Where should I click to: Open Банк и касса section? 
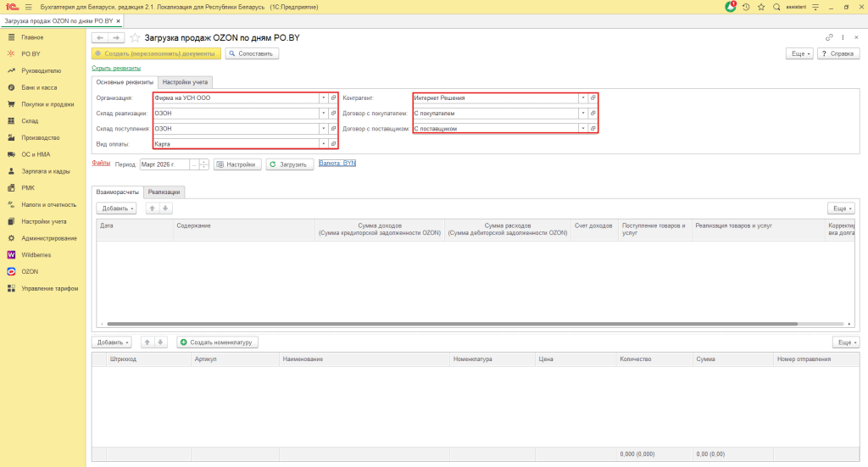[39, 87]
